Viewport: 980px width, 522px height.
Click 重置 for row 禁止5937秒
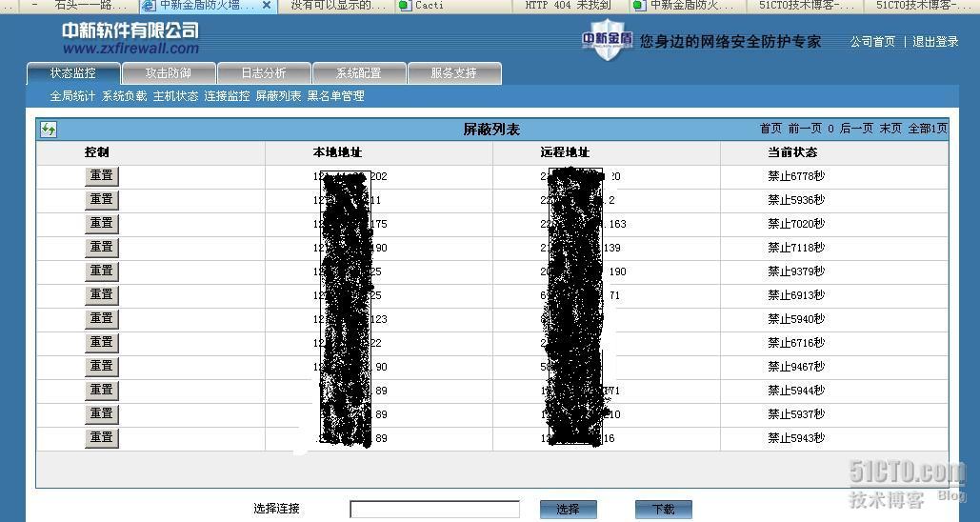101,413
